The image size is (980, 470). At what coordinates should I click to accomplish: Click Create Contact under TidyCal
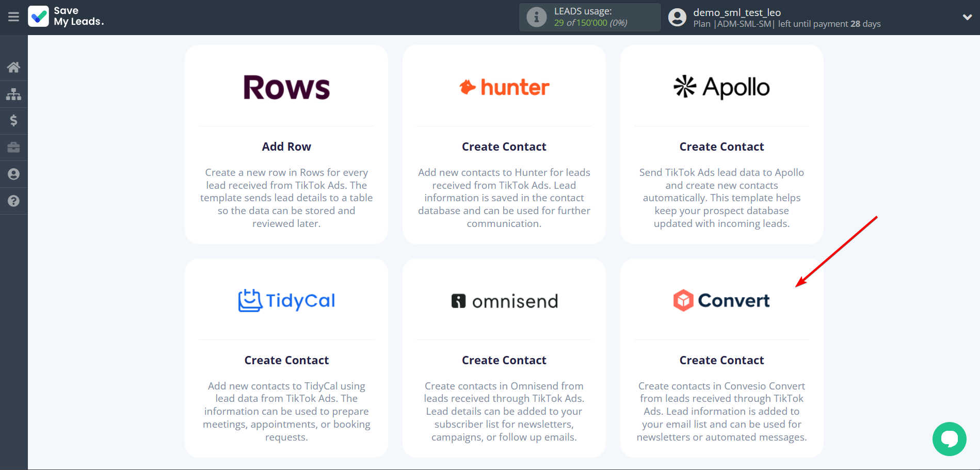[286, 360]
